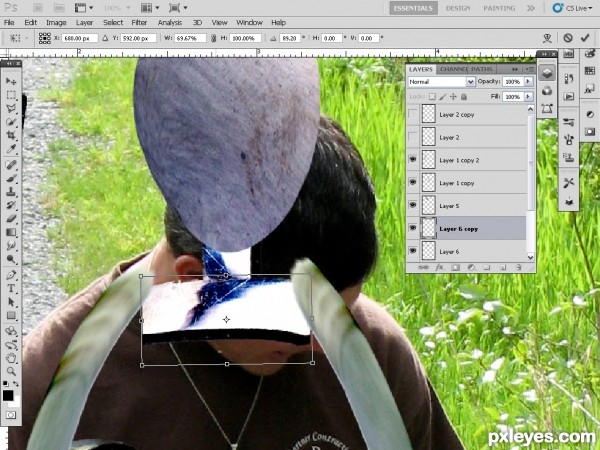Switch to the Essentials workspace

[413, 8]
